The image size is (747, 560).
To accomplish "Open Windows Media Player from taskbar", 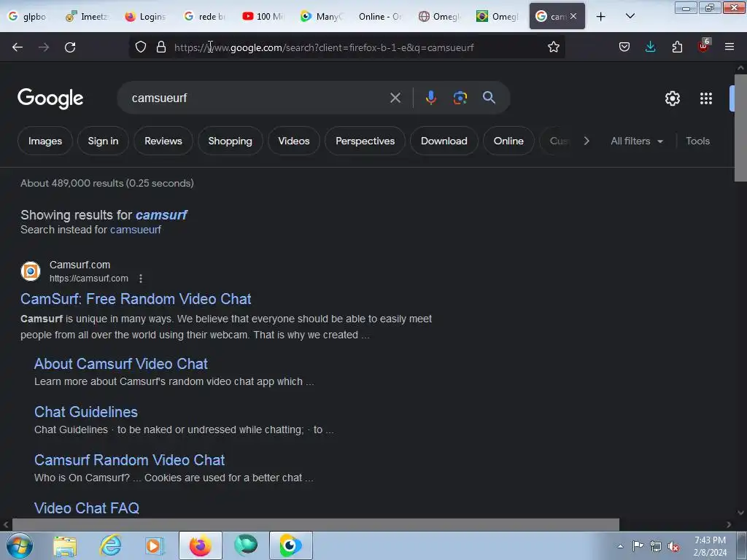I will pyautogui.click(x=154, y=545).
